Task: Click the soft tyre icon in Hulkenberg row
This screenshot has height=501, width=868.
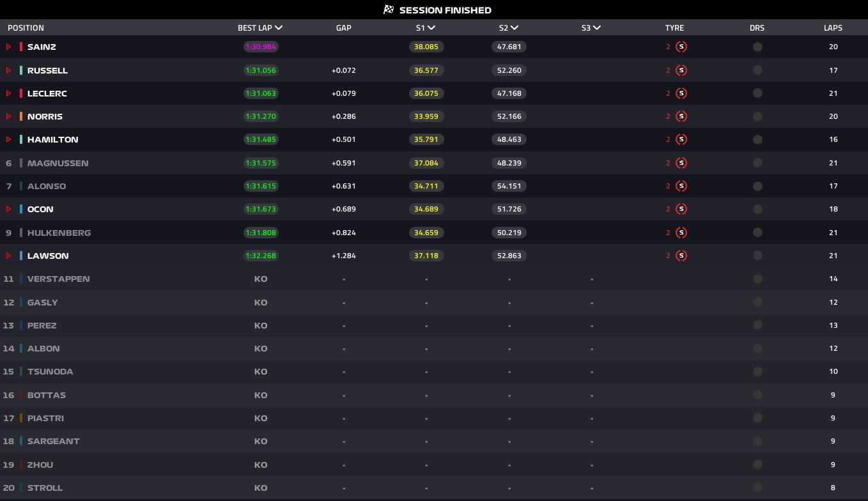Action: pyautogui.click(x=681, y=233)
